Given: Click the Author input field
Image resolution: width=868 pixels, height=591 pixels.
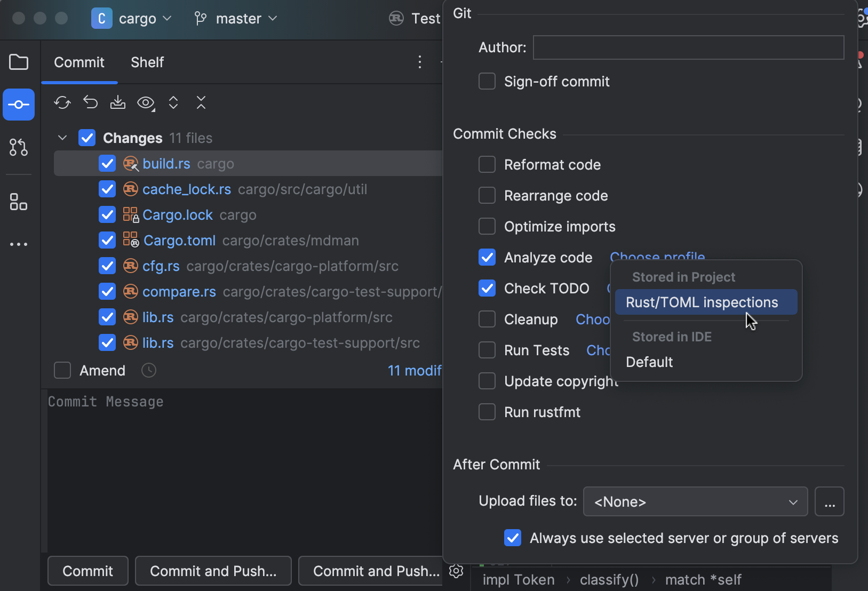Looking at the screenshot, I should [688, 47].
